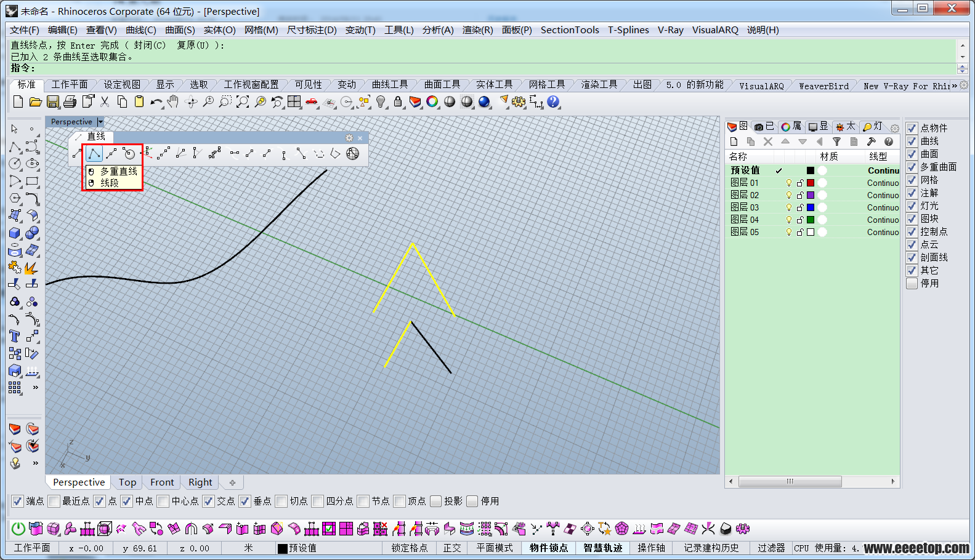Click the Array grid icon in left sidebar
This screenshot has height=560, width=975.
pyautogui.click(x=15, y=388)
